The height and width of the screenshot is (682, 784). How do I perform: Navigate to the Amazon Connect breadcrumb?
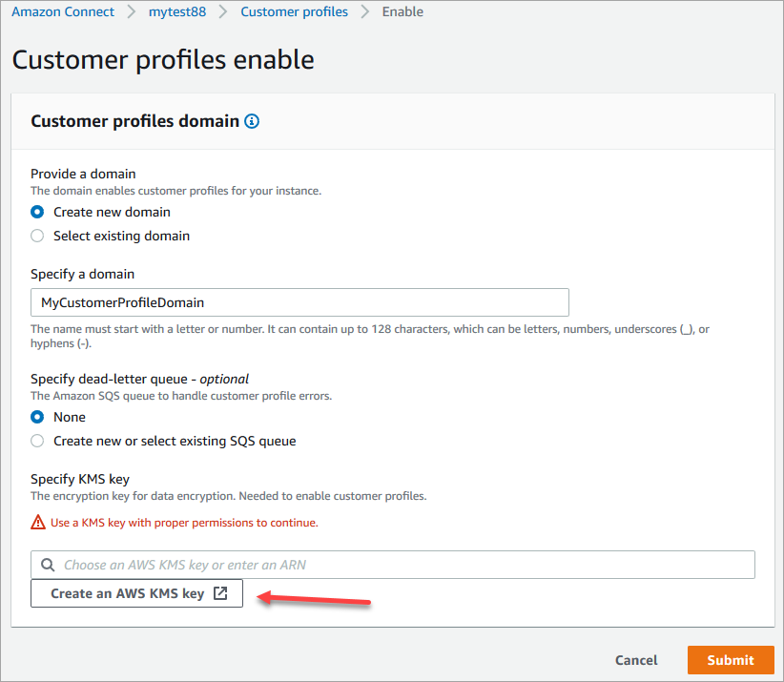click(62, 11)
